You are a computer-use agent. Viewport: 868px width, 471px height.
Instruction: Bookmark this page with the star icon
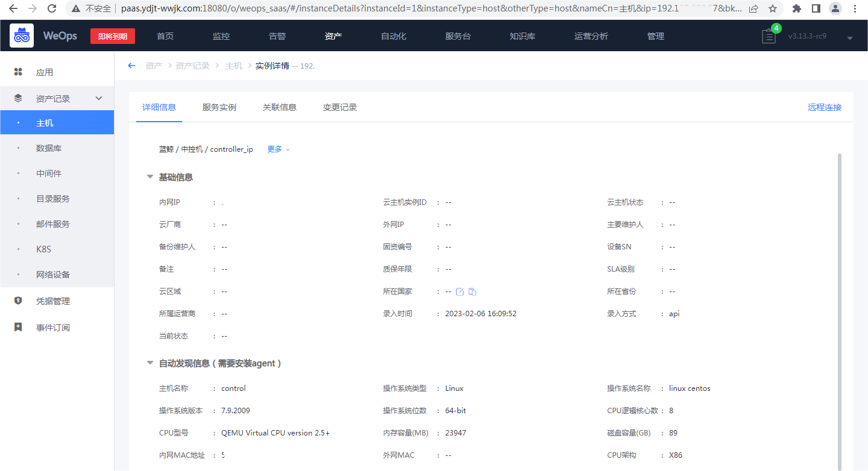click(772, 8)
